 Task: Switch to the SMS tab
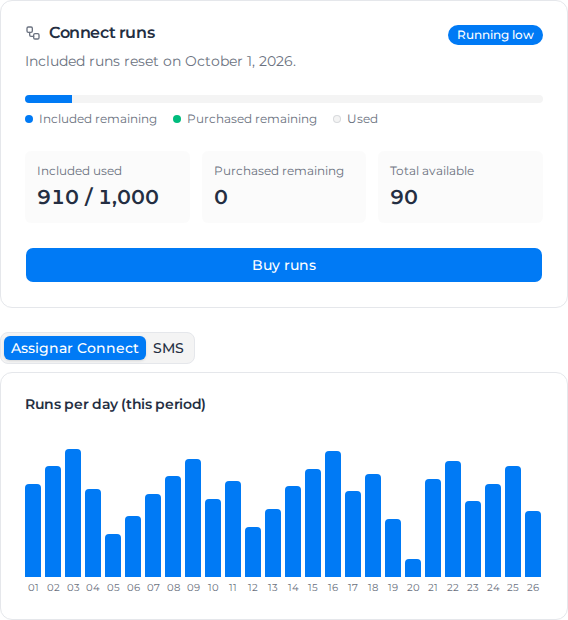point(168,348)
